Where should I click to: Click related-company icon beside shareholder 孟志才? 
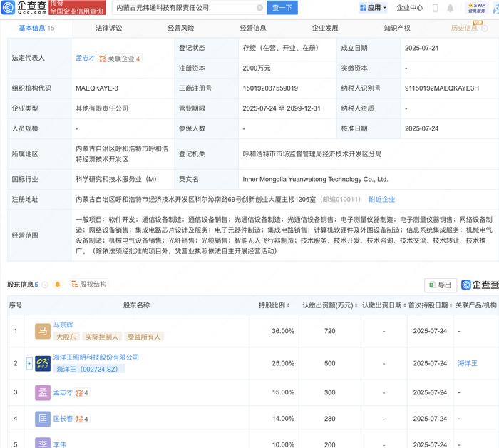point(82,393)
